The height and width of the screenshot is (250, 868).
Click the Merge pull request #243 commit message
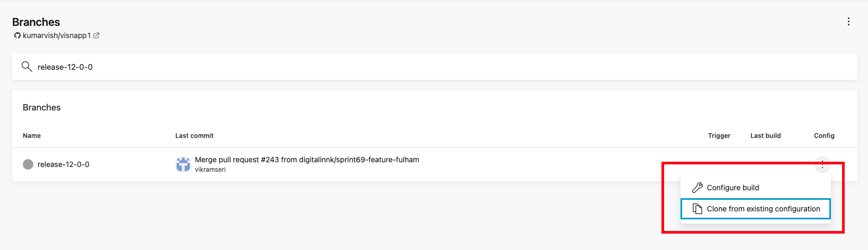coord(307,160)
